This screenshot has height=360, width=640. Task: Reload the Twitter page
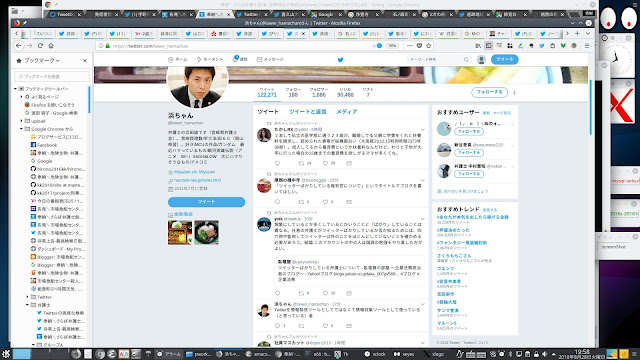coord(40,46)
